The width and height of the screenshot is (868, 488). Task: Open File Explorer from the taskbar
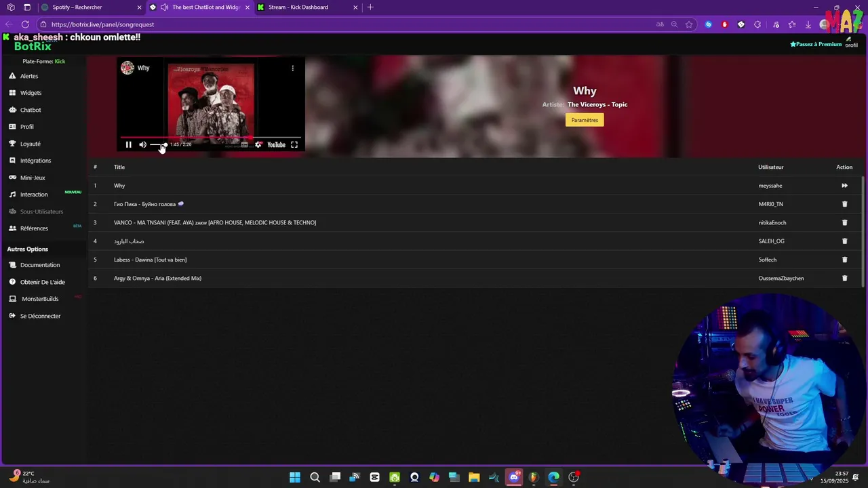click(x=474, y=477)
